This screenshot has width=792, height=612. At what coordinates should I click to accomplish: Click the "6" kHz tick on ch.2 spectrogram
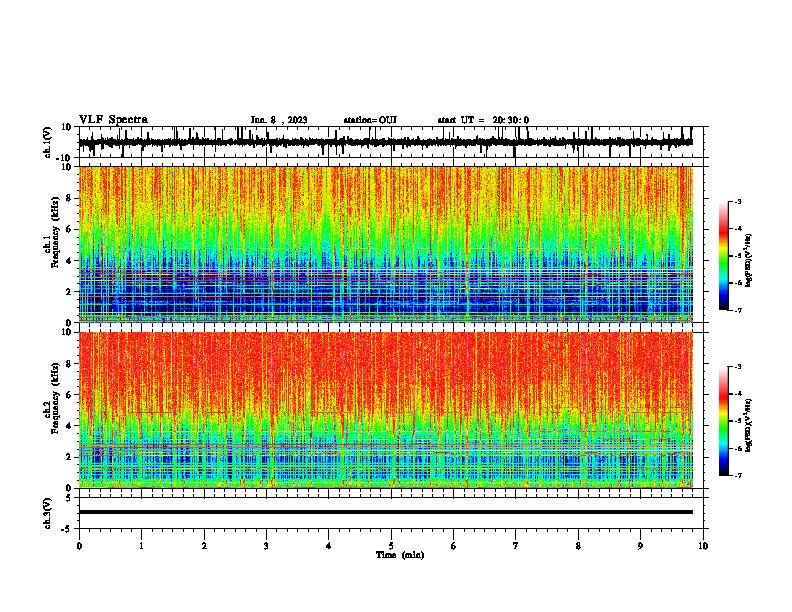coord(69,395)
